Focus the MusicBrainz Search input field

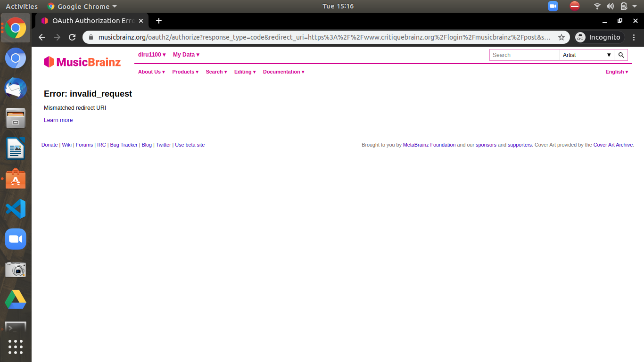(x=525, y=55)
